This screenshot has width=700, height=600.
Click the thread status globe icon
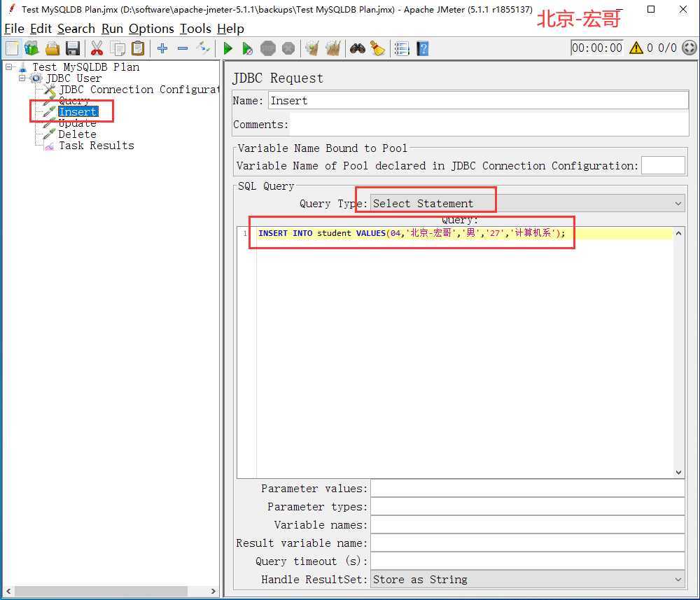[689, 48]
